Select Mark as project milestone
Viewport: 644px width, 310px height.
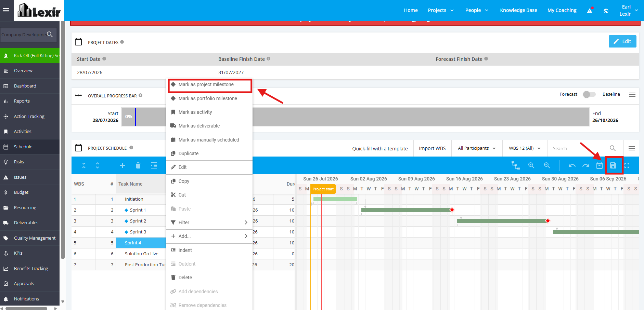209,85
